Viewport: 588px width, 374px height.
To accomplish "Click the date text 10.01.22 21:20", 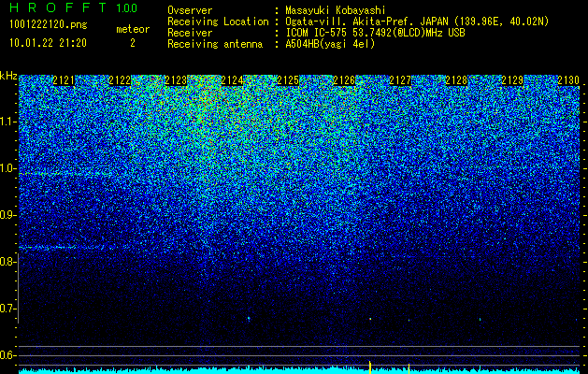I will (48, 43).
